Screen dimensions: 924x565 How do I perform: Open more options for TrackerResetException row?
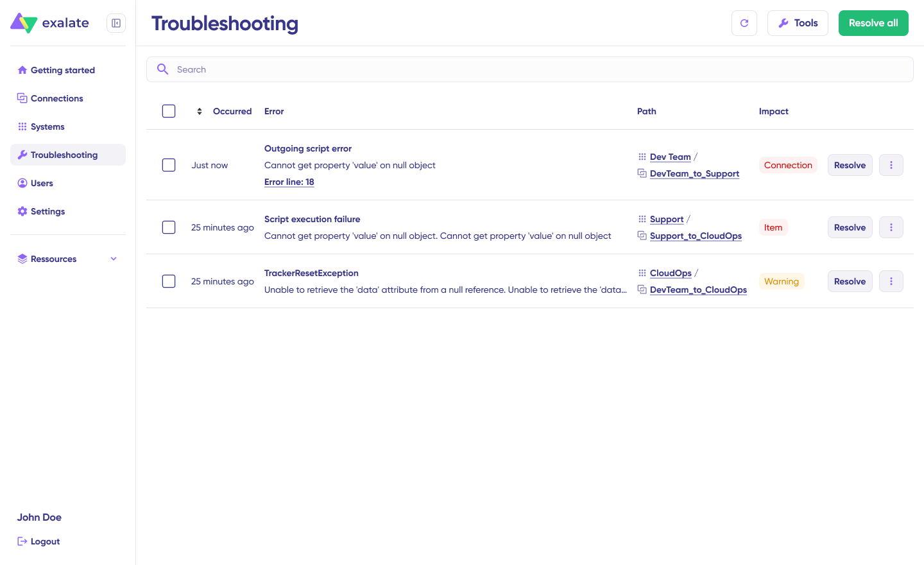(891, 281)
